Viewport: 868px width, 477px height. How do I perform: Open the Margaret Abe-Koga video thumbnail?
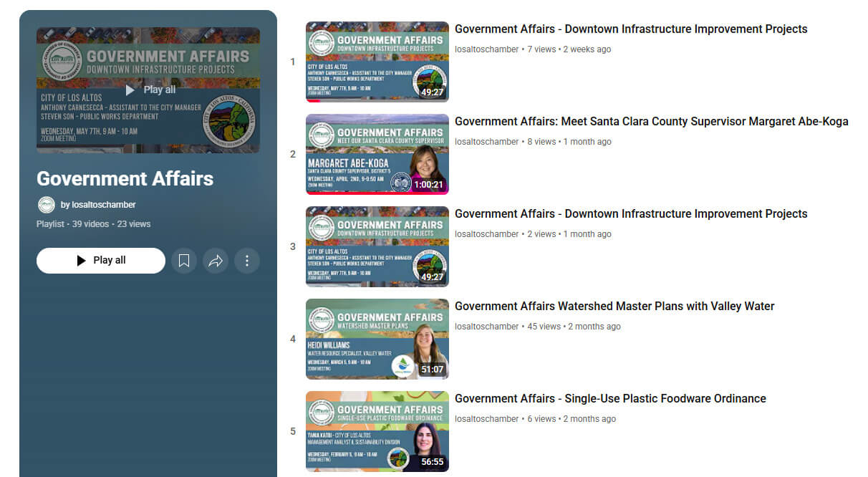(x=377, y=154)
